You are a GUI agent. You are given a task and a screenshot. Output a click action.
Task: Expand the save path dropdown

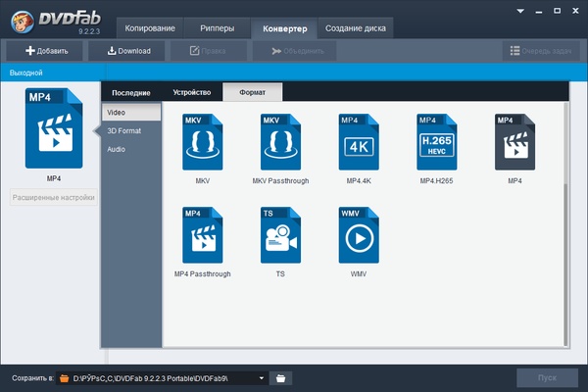click(x=262, y=377)
